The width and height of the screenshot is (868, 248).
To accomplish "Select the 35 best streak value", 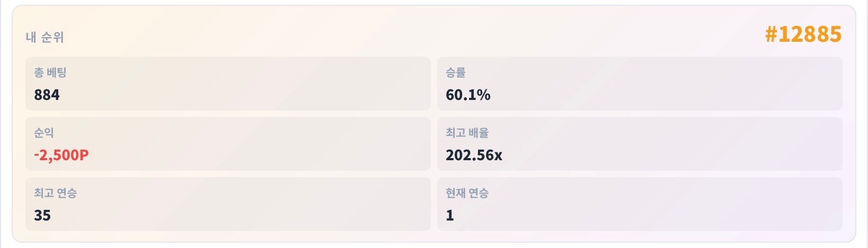I will tap(42, 216).
